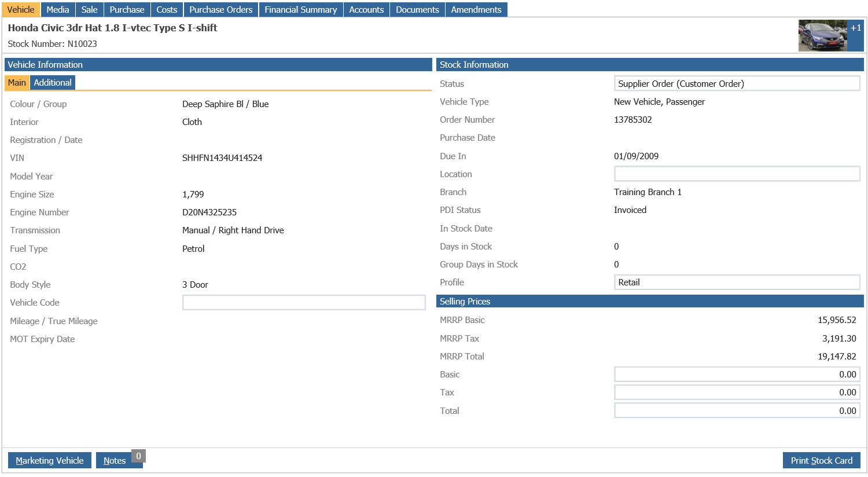Viewport: 868px width, 477px height.
Task: Click the Training Branch 1 value
Action: [648, 192]
